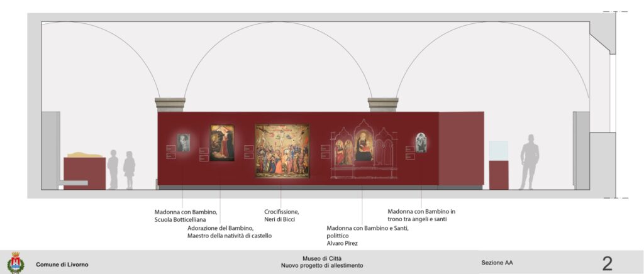
Task: Click the Comune di Livorno crest emblem
Action: point(16,263)
